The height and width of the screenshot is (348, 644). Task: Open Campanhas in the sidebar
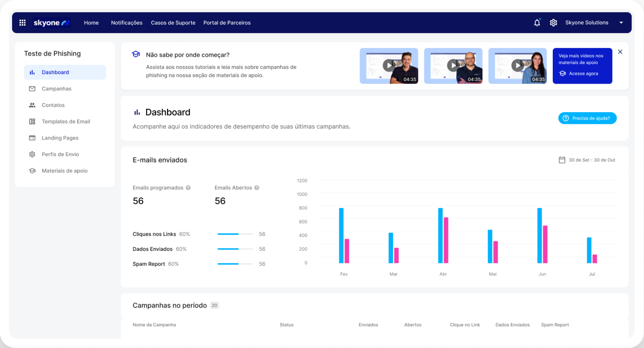(56, 89)
